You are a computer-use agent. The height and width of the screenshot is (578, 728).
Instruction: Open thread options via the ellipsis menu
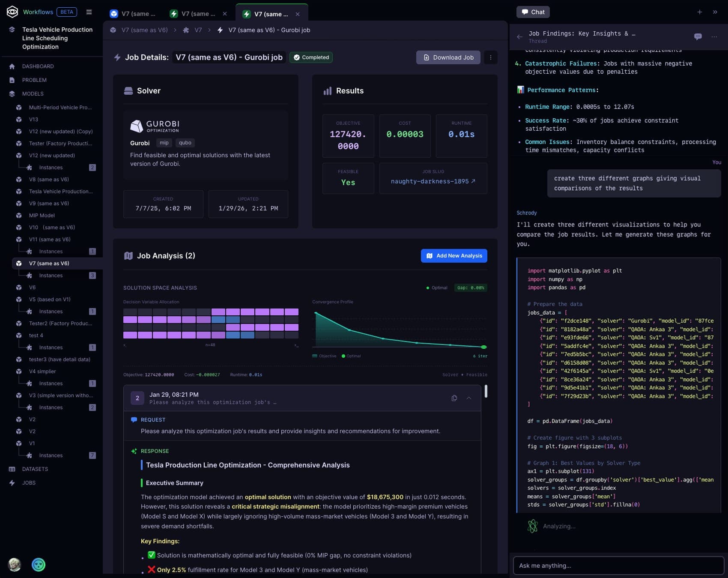click(x=714, y=37)
